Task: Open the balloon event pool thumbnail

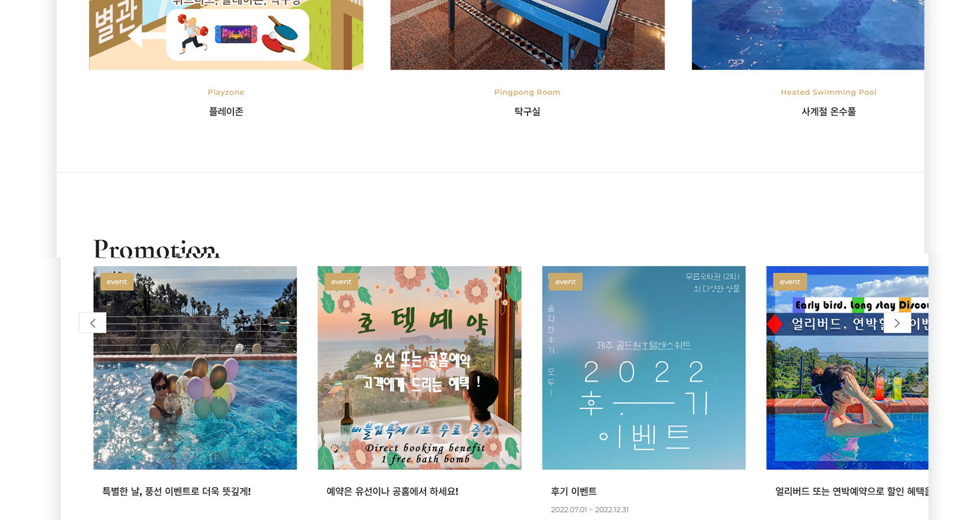Action: click(x=195, y=368)
